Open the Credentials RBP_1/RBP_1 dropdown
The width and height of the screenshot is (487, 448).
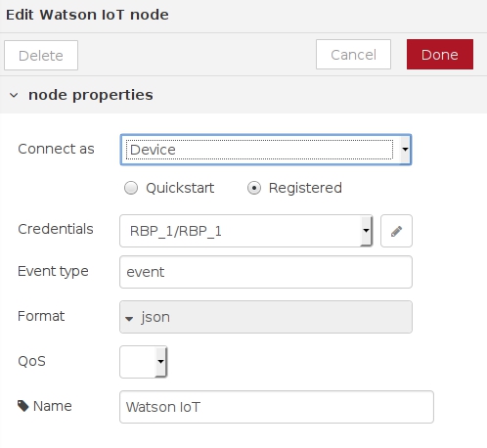coord(246,231)
